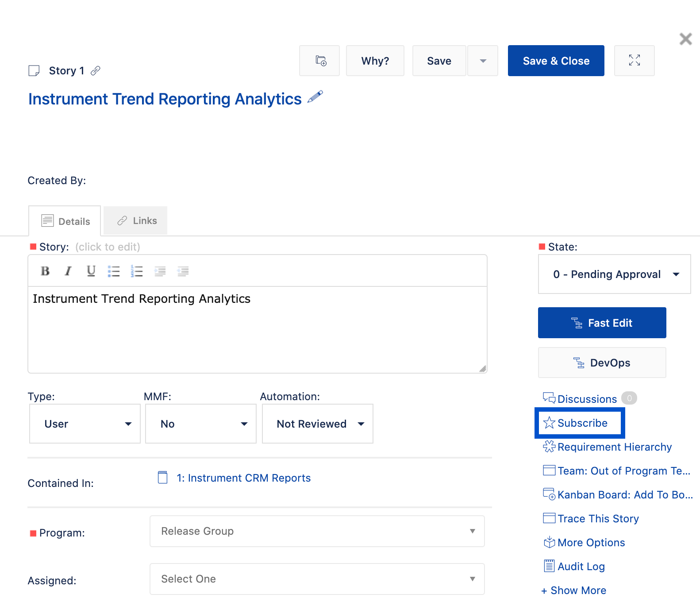Open the Automation dropdown set to Not Reviewed

click(318, 424)
